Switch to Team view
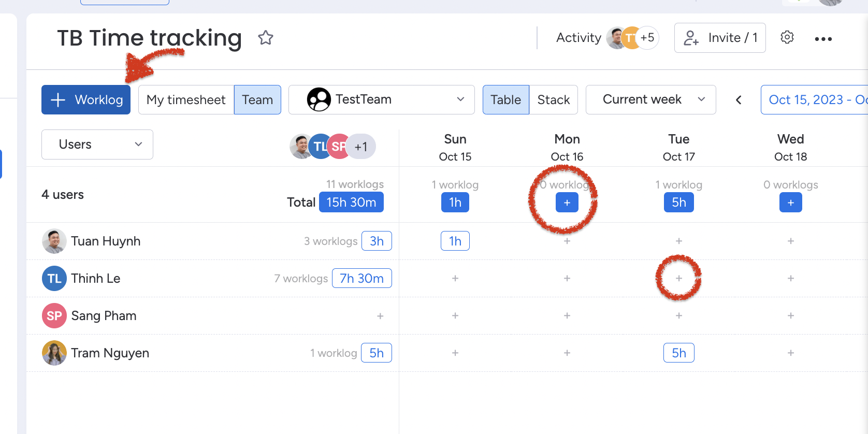 [257, 100]
